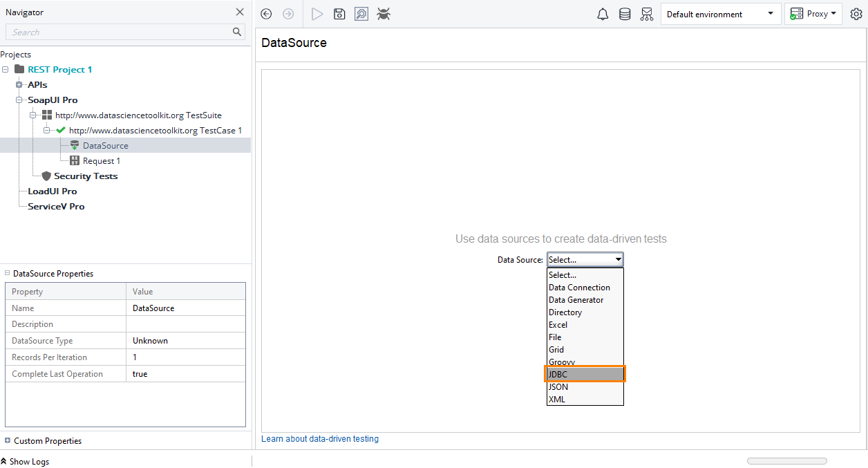Click the TestSuite grid icon
The height and width of the screenshot is (468, 868).
[47, 115]
